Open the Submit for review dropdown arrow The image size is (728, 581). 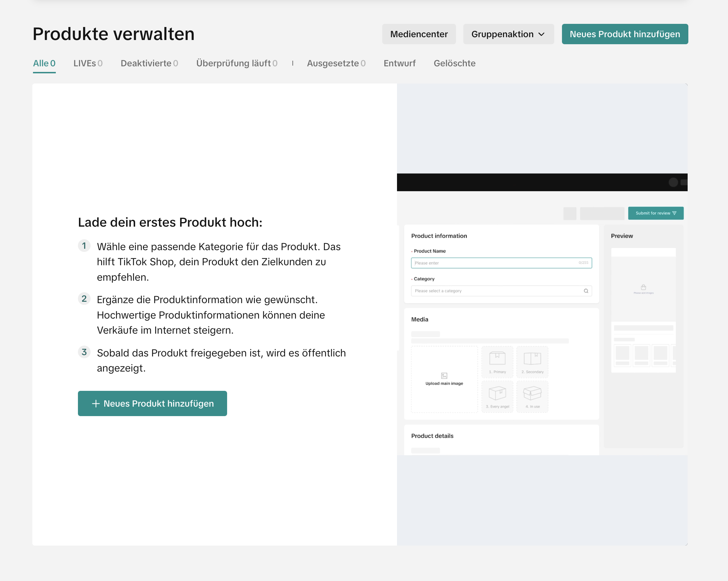point(675,213)
